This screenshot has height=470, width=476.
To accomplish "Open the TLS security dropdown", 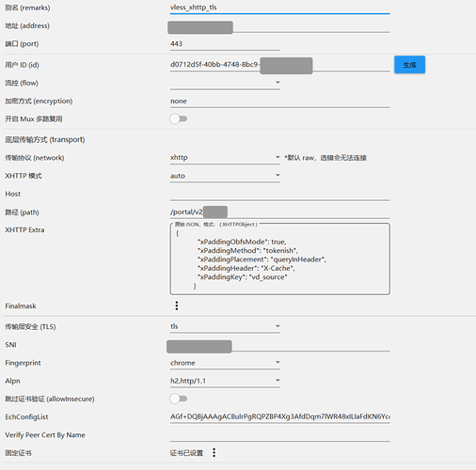I will click(x=225, y=326).
